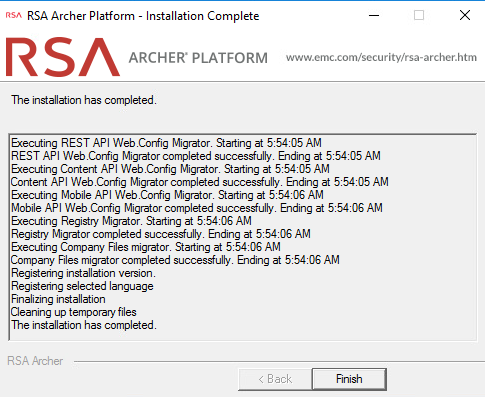The image size is (485, 397).
Task: Click the 'Registering installation version' log line
Action: 83,273
